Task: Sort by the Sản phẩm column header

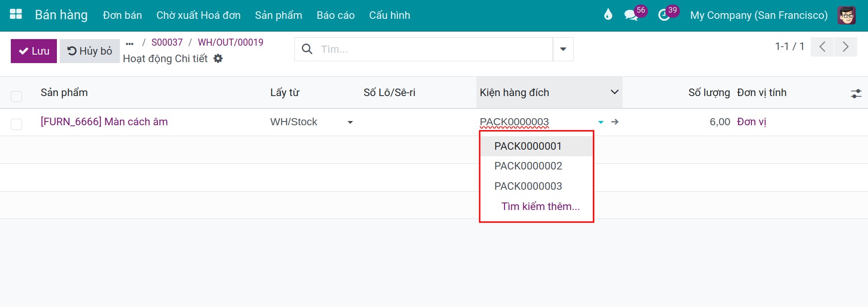Action: tap(64, 92)
